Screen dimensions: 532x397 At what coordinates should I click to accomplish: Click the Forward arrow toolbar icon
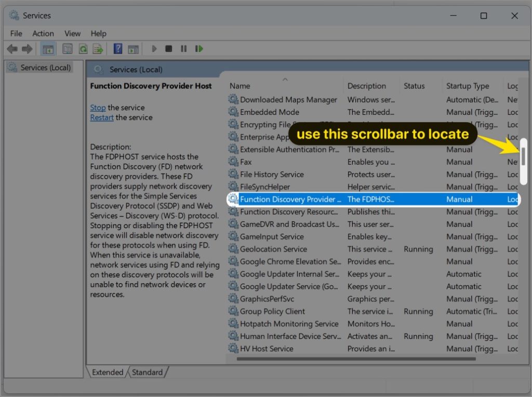click(27, 49)
